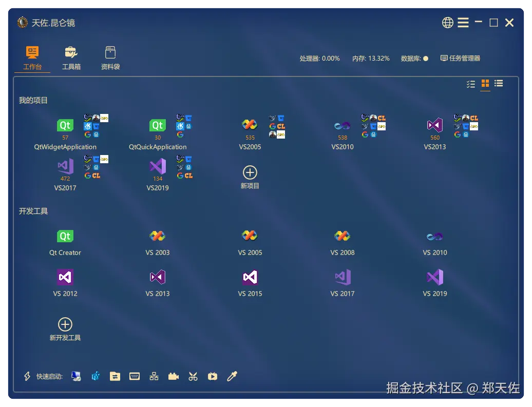Open the VS2005 project under 我的项目
This screenshot has height=407, width=532.
[x=250, y=134]
